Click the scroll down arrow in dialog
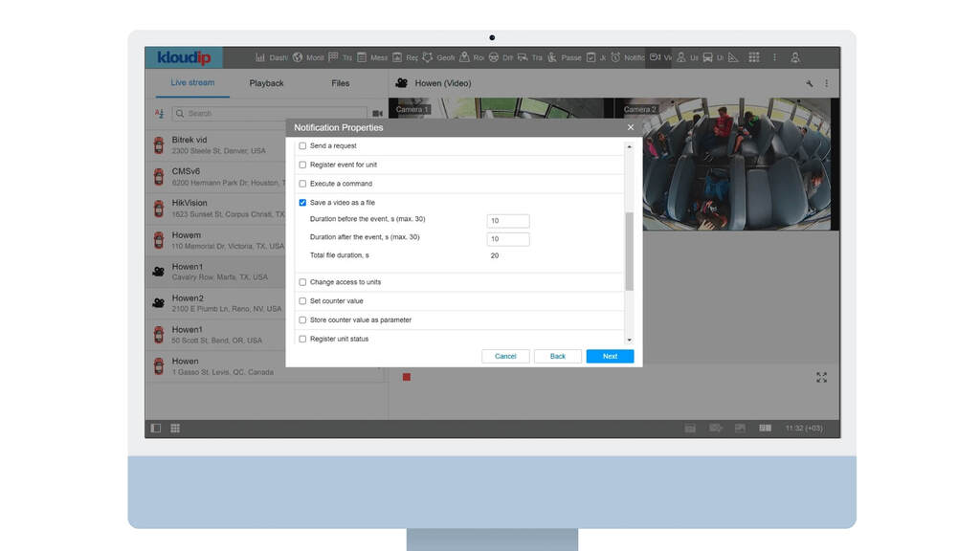This screenshot has width=980, height=551. 630,340
